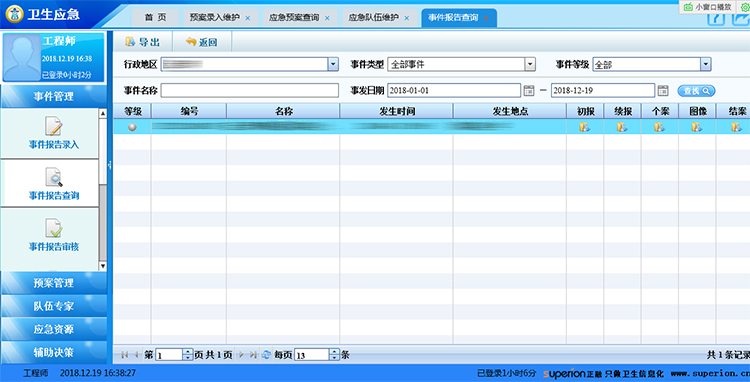
Task: Switch to the 首页 tab
Action: 155,18
